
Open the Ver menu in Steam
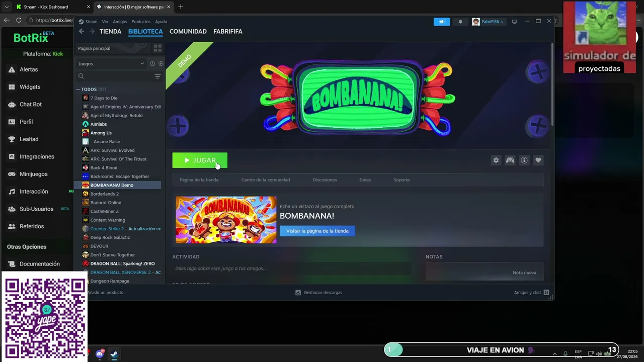click(x=105, y=22)
